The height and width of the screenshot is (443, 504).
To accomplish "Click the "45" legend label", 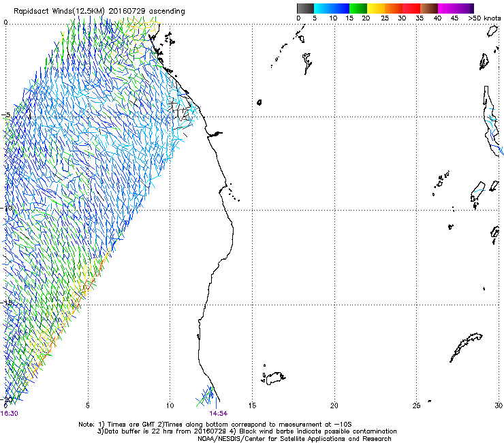I will (454, 18).
